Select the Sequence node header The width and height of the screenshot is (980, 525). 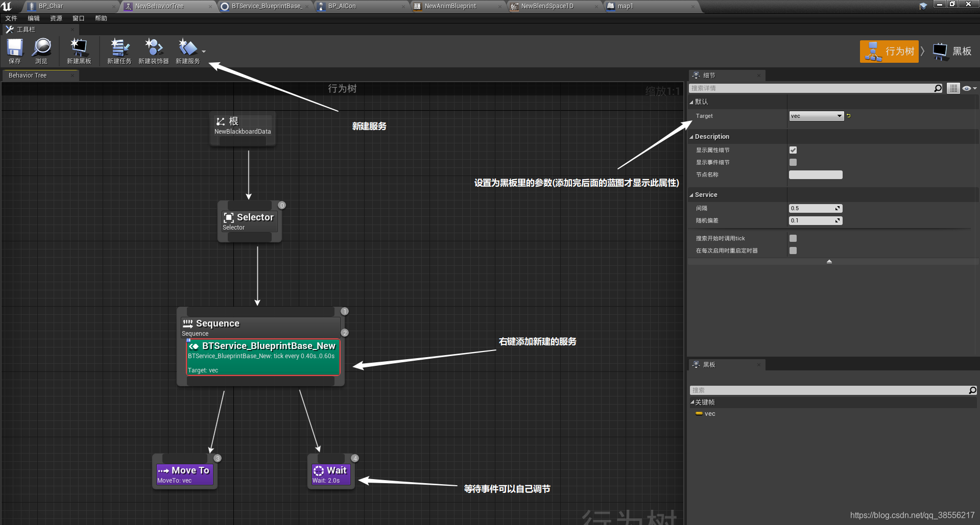pyautogui.click(x=260, y=327)
